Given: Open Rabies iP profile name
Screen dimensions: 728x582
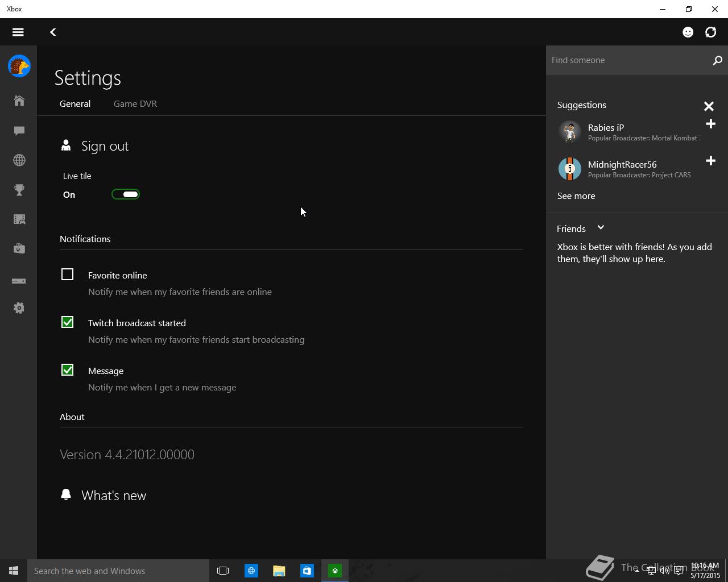Looking at the screenshot, I should pyautogui.click(x=606, y=127).
